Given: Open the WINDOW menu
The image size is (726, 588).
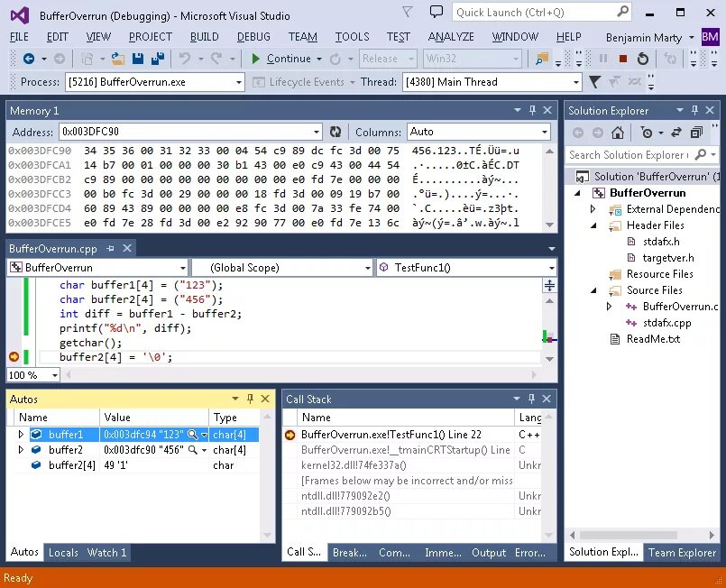Looking at the screenshot, I should (515, 37).
